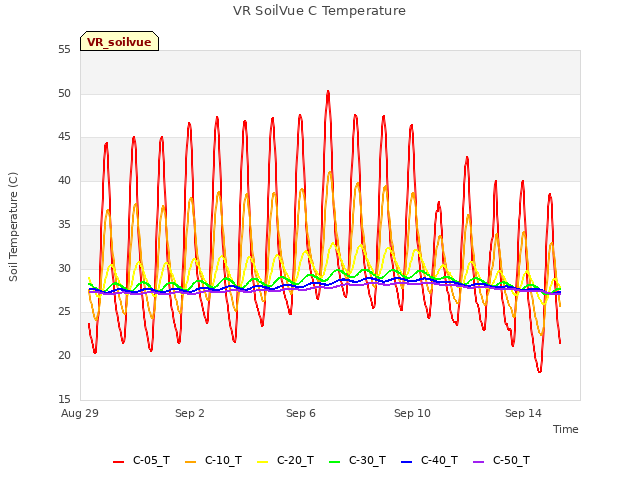Click the 15 y-axis tick label

(64, 399)
